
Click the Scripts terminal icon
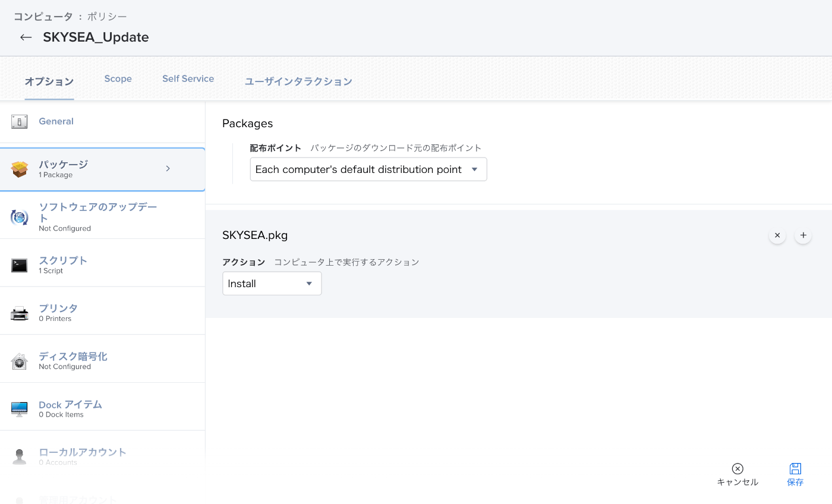coord(20,265)
